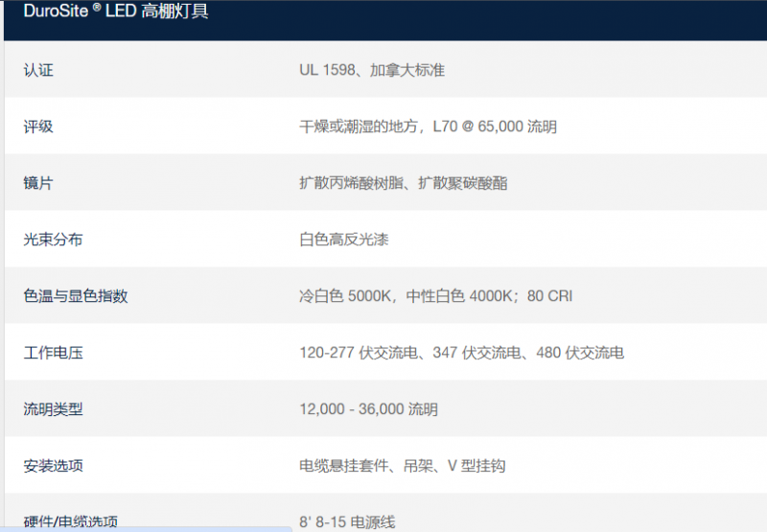767x532 pixels.
Task: Click the DuroSite LED 高棚灯具 title
Action: 116,11
